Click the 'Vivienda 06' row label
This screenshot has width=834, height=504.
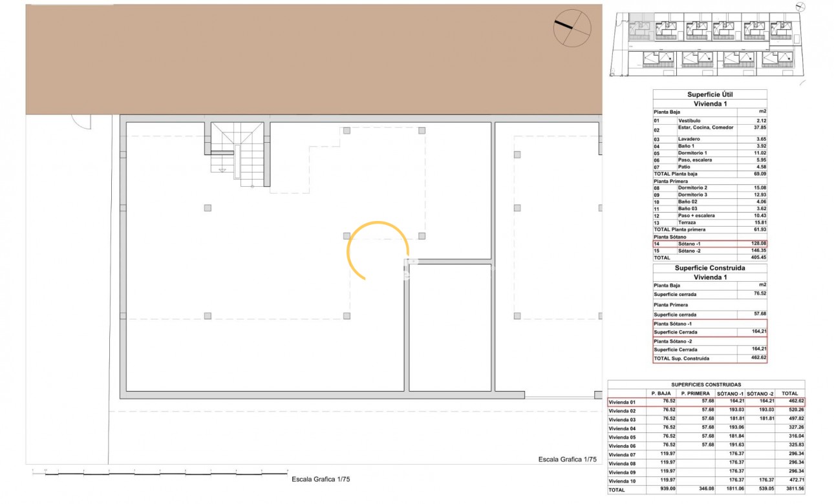click(622, 446)
